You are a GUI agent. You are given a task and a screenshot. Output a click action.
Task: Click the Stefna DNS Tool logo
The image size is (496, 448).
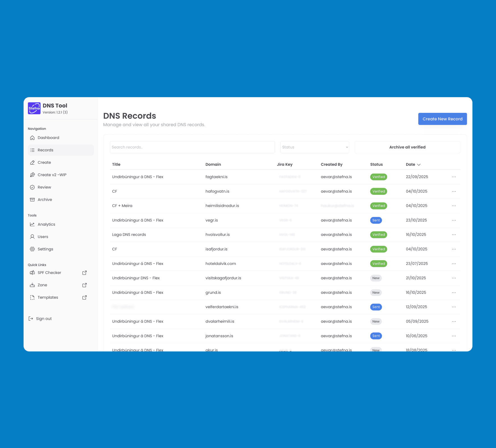click(x=34, y=108)
